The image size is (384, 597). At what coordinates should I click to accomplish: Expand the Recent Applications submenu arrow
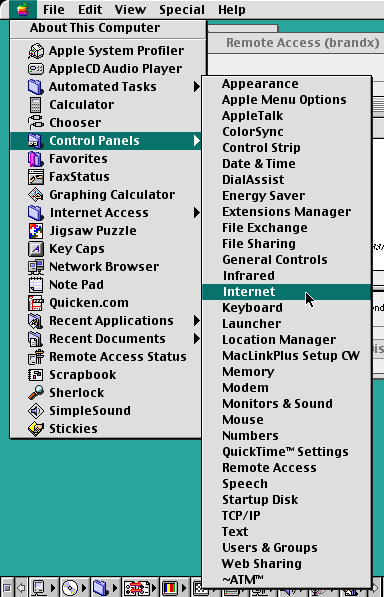(x=196, y=321)
